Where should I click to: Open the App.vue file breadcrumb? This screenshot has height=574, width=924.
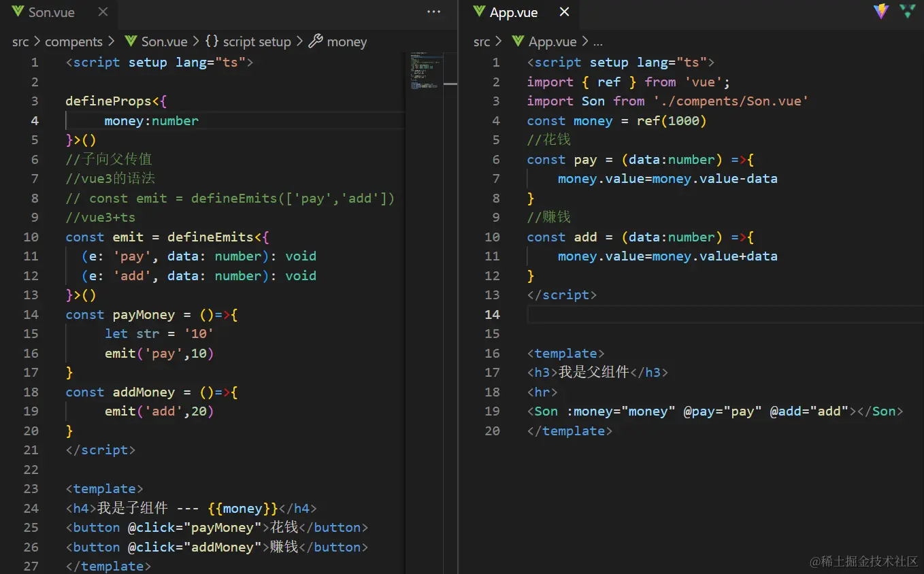click(x=545, y=41)
